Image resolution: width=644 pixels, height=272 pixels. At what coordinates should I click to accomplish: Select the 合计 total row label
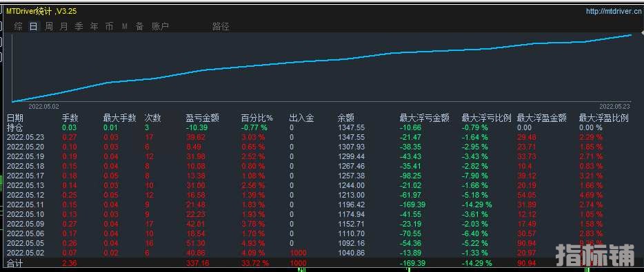pyautogui.click(x=15, y=263)
